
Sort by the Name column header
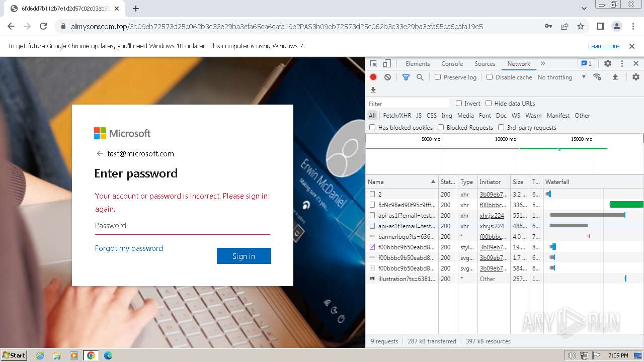point(401,182)
